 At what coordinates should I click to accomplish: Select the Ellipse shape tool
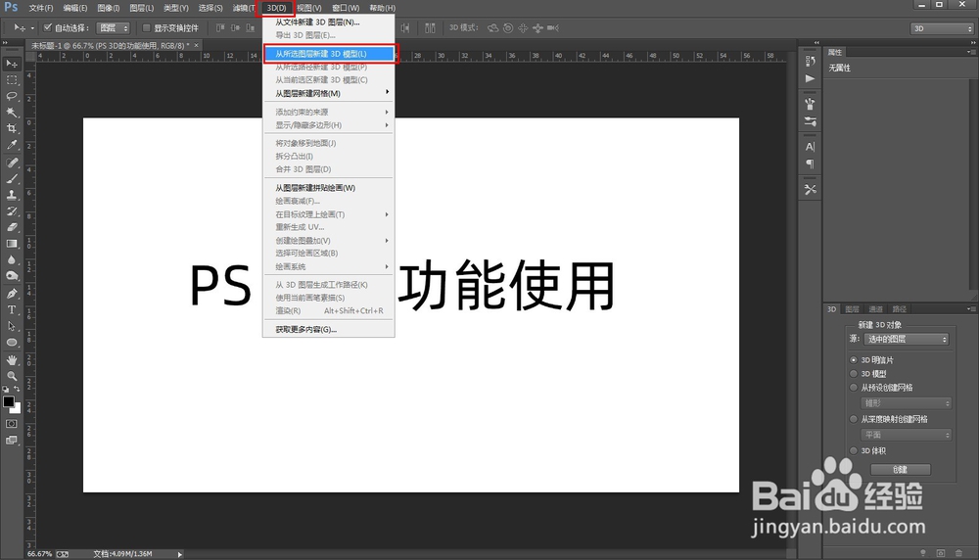12,342
